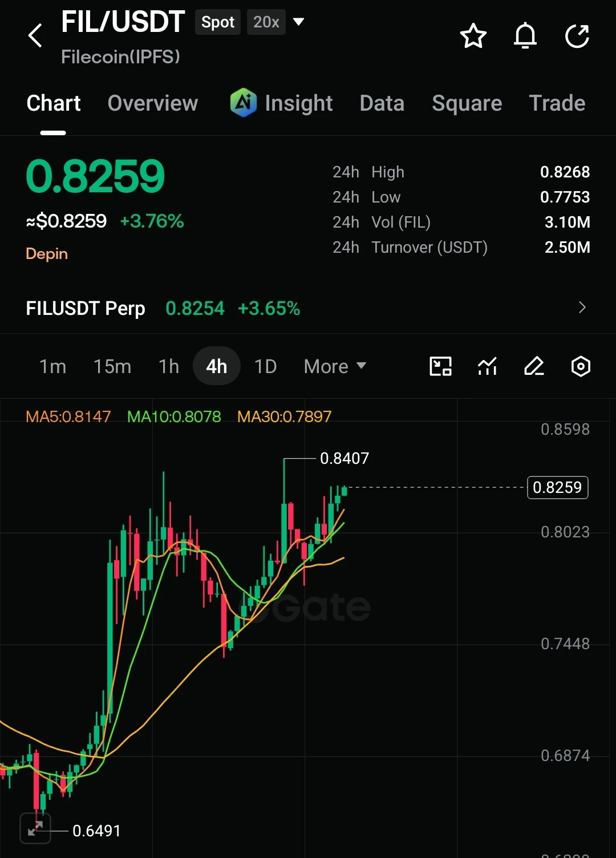Tap the Perp price 0.8254
Image resolution: width=616 pixels, height=858 pixels.
[195, 308]
